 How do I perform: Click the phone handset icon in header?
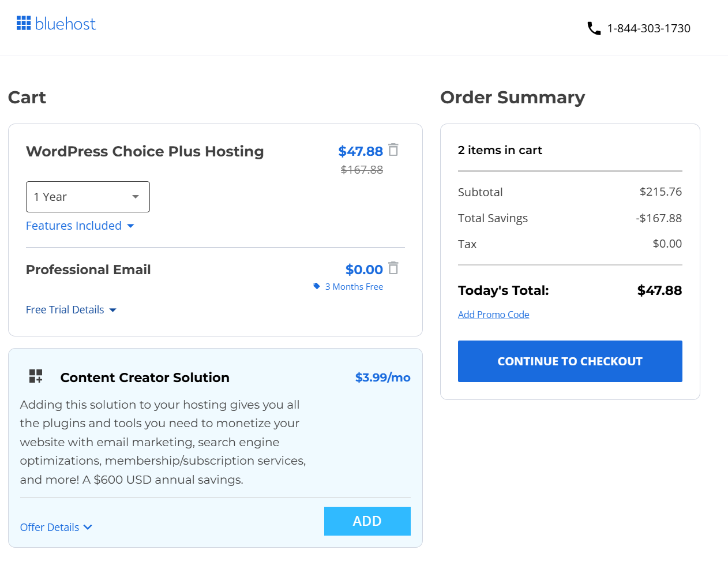594,28
